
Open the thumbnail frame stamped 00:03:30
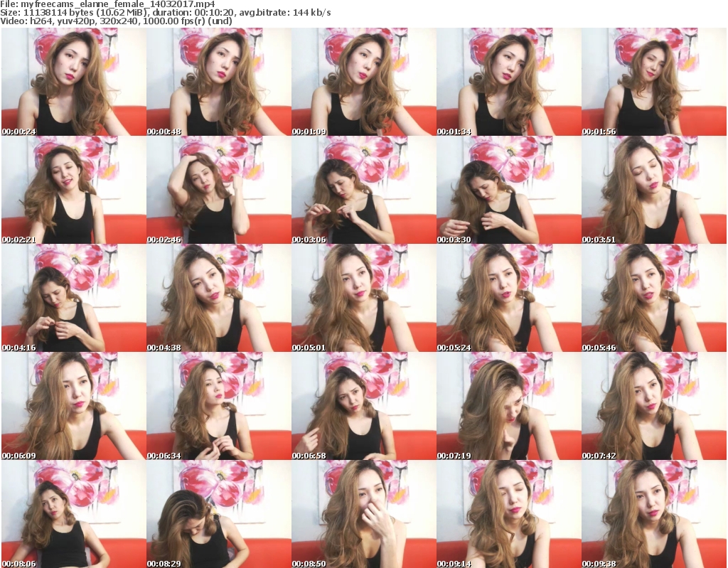pyautogui.click(x=509, y=190)
